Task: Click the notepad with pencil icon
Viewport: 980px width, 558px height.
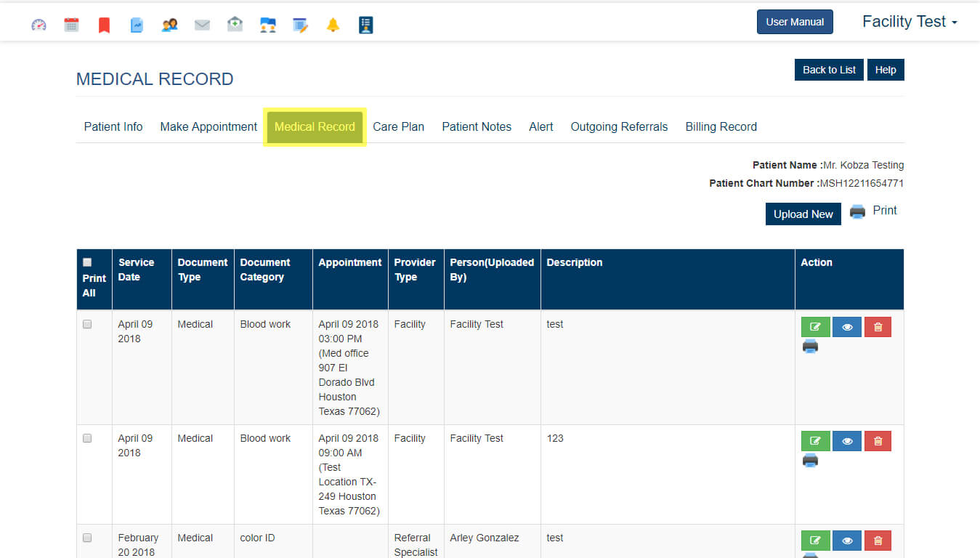Action: point(300,25)
